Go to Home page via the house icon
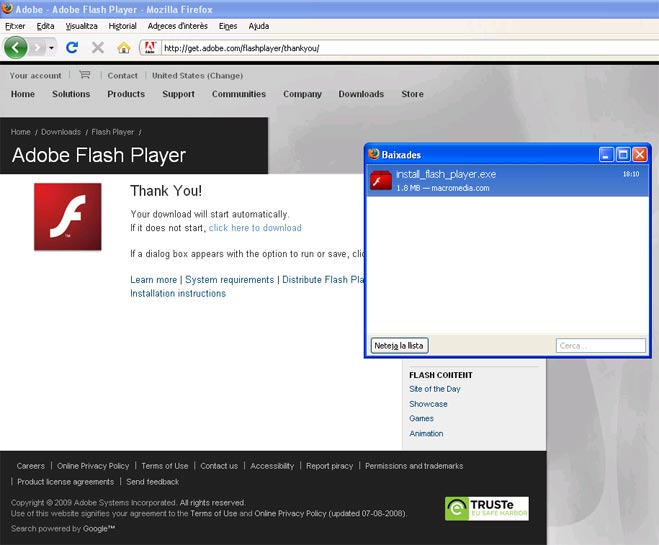Image resolution: width=659 pixels, height=545 pixels. click(x=123, y=47)
